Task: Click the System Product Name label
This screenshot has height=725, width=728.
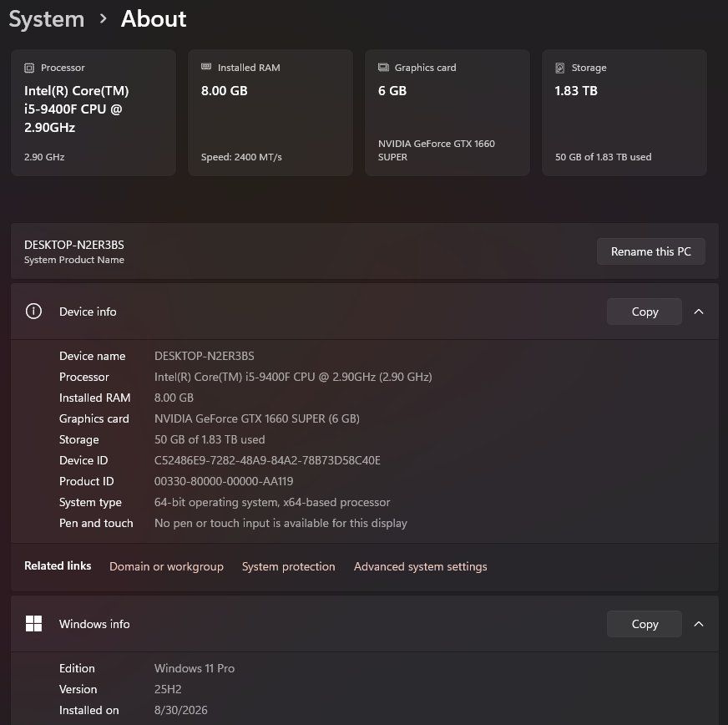Action: 73,260
